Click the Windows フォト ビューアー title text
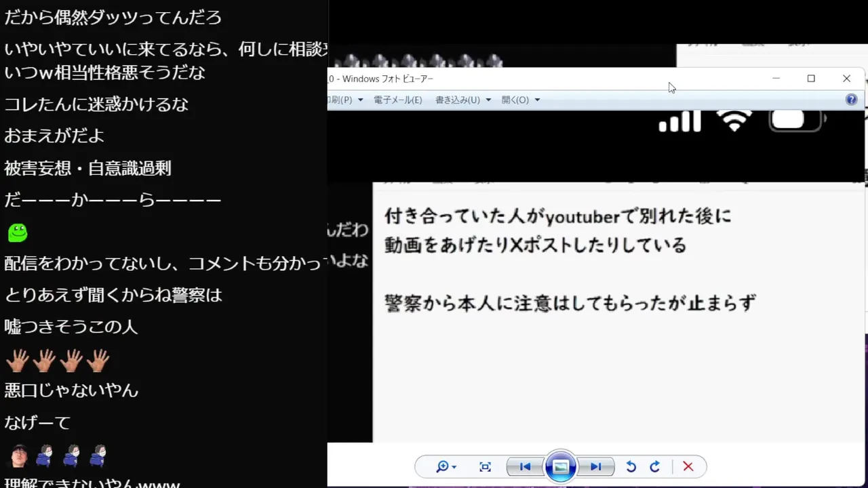Image resolution: width=868 pixels, height=488 pixels. pyautogui.click(x=387, y=79)
